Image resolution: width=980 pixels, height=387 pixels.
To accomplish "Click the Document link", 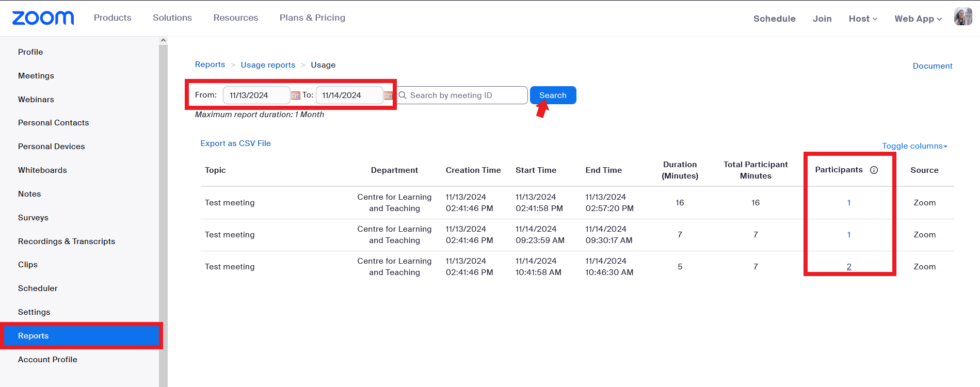I will coord(932,66).
